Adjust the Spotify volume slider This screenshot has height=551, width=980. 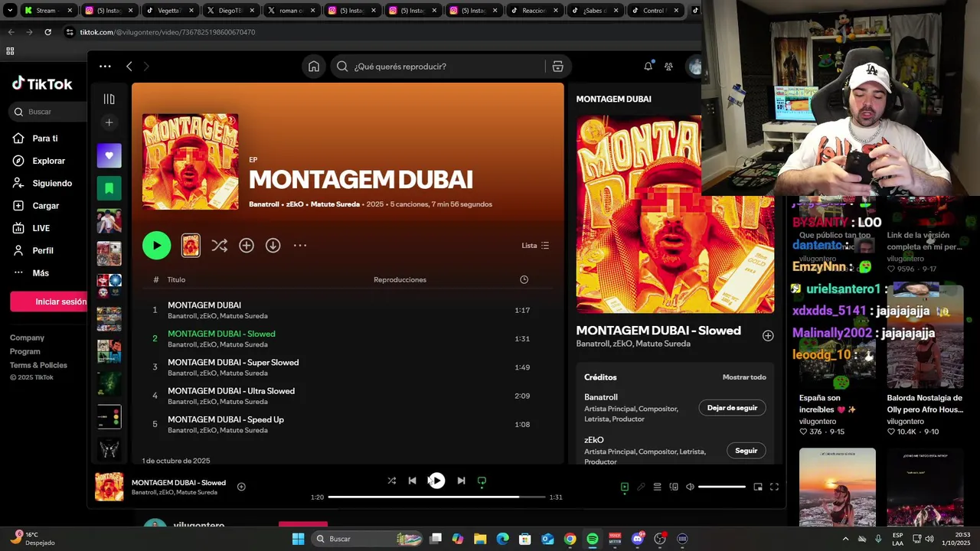pyautogui.click(x=722, y=487)
